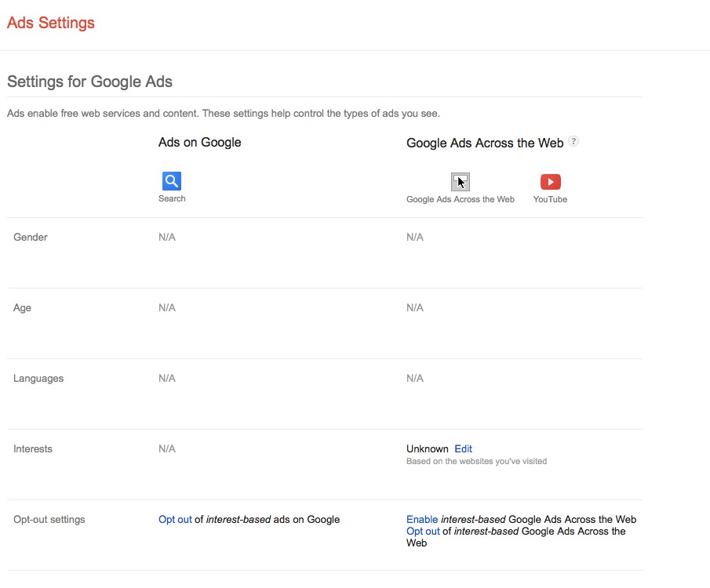
Task: Open the question mark help icon
Action: click(573, 142)
